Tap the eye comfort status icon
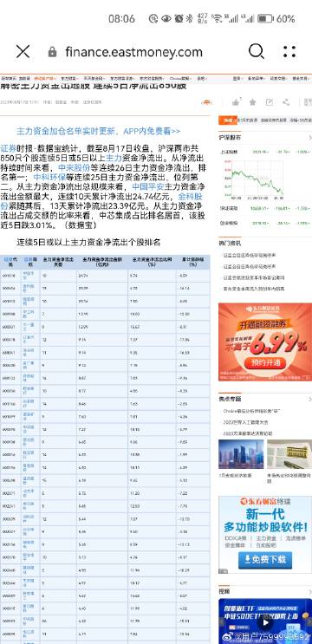This screenshot has width=312, height=644. [x=166, y=19]
